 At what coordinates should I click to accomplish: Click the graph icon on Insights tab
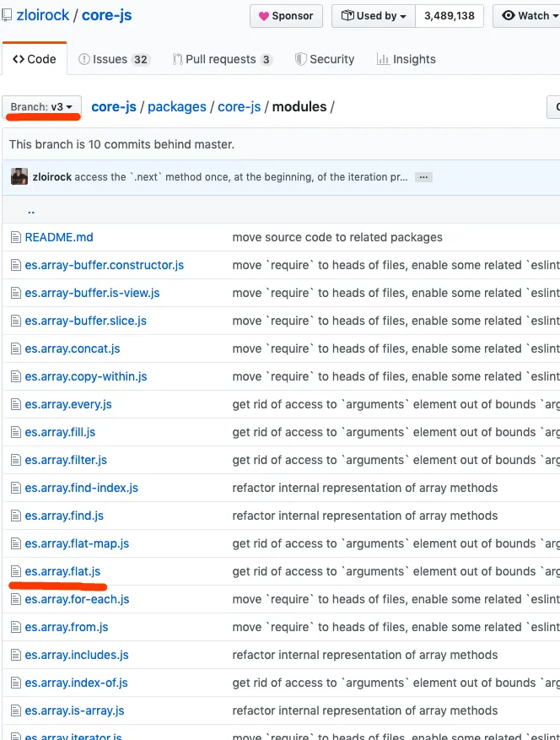click(383, 59)
